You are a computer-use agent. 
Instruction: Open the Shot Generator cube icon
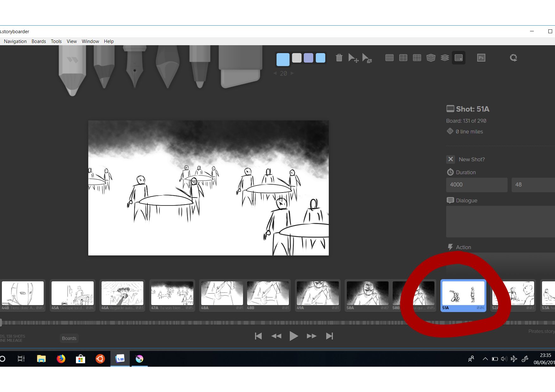[431, 58]
